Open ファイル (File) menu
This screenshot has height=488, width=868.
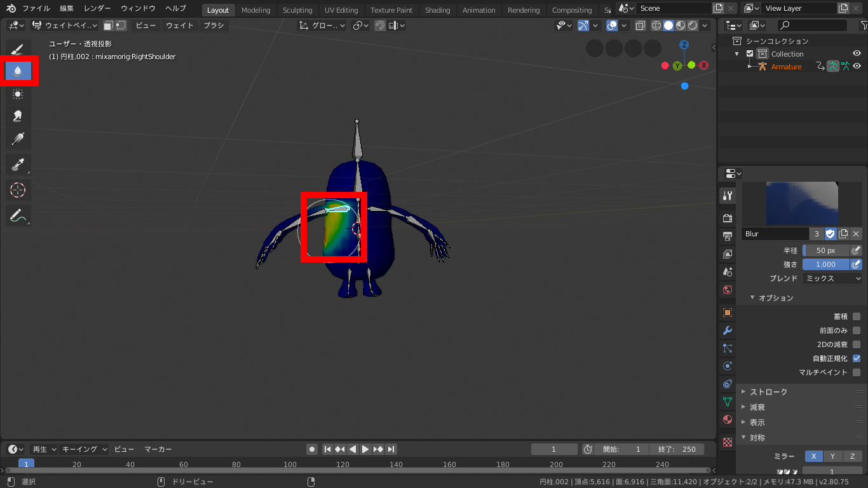tap(36, 8)
